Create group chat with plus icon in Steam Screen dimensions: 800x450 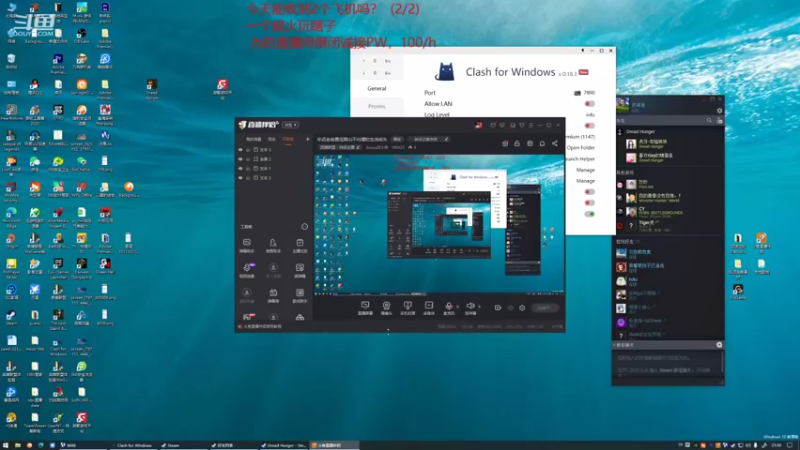coord(719,345)
